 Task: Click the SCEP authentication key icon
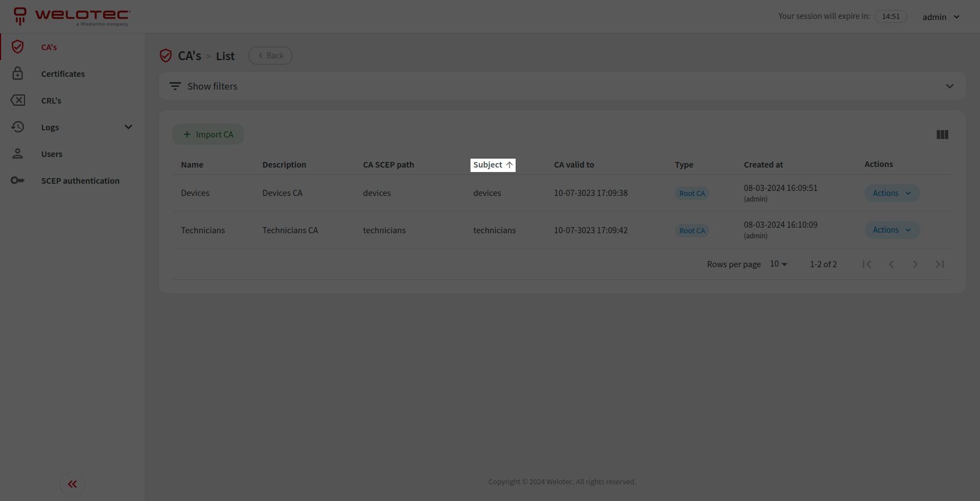[x=18, y=180]
